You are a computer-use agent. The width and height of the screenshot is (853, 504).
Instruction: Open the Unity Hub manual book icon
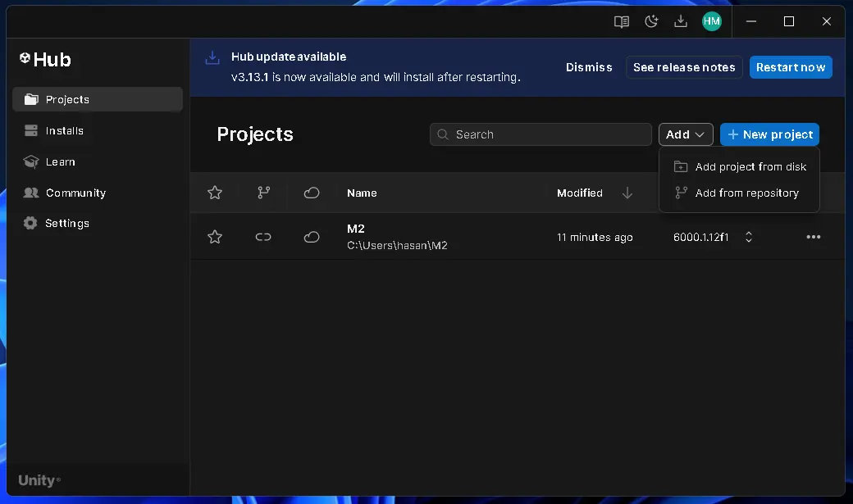coord(621,22)
